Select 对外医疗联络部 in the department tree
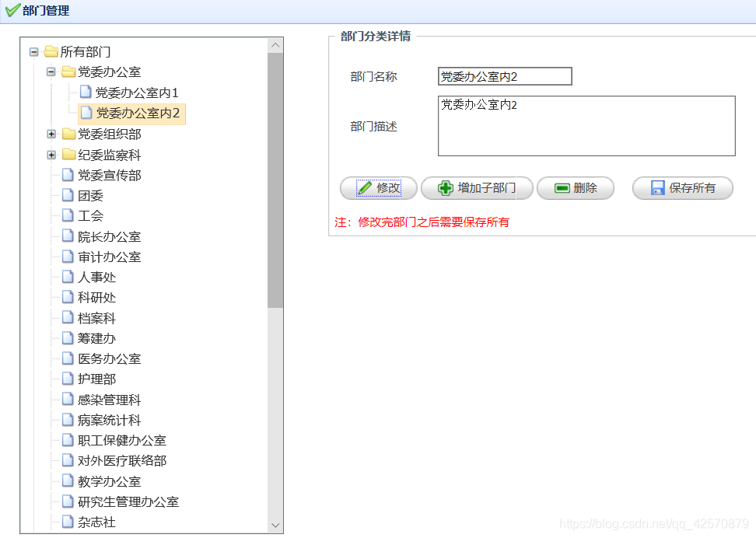This screenshot has height=538, width=756. point(122,461)
